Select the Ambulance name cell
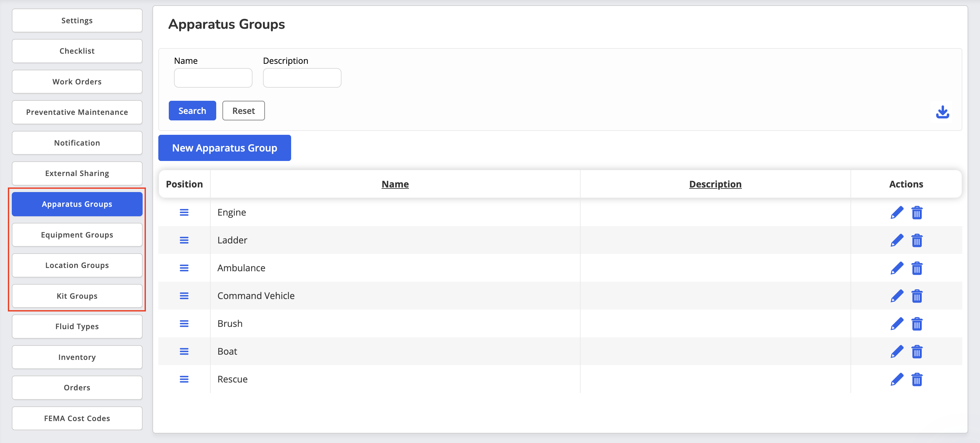 [395, 268]
